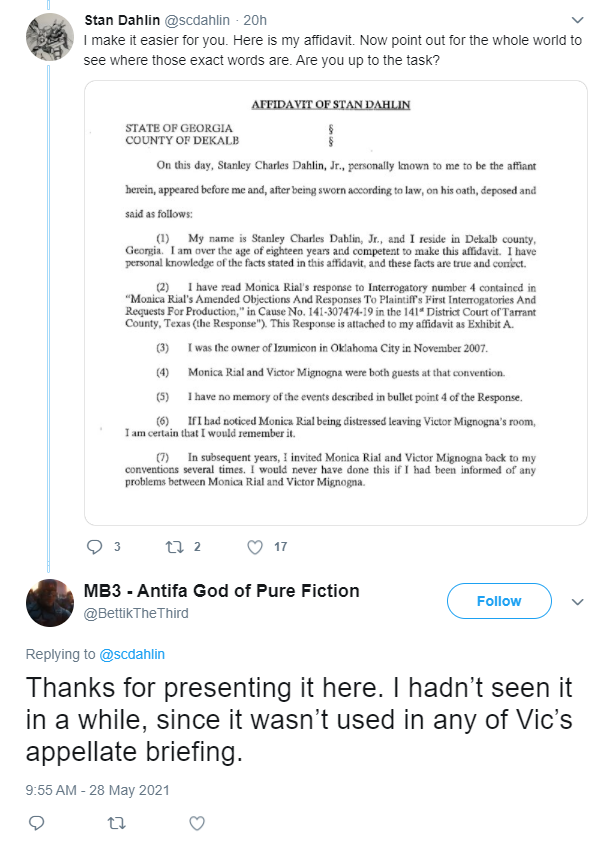Visit the @BettikTheThird handle

click(136, 613)
